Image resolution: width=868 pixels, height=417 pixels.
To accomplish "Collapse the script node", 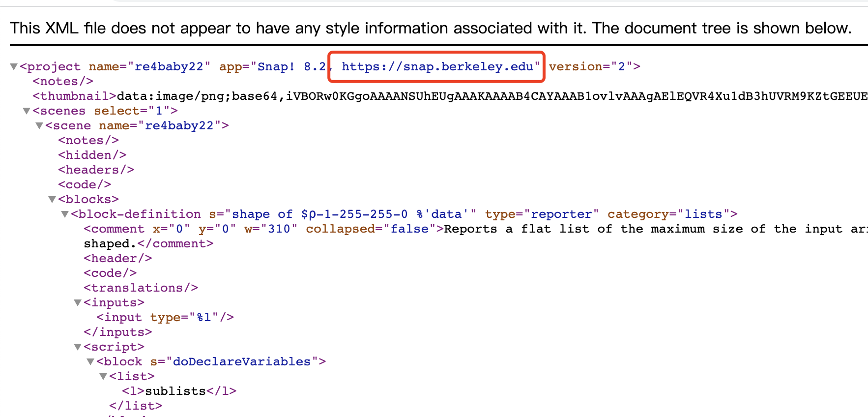I will click(78, 347).
